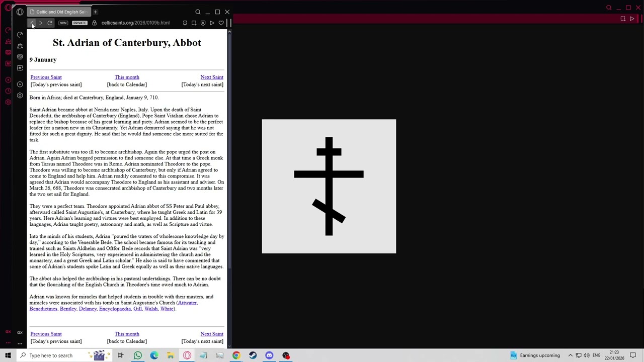The width and height of the screenshot is (644, 362).
Task: Open File Explorer from the taskbar
Action: tap(171, 355)
